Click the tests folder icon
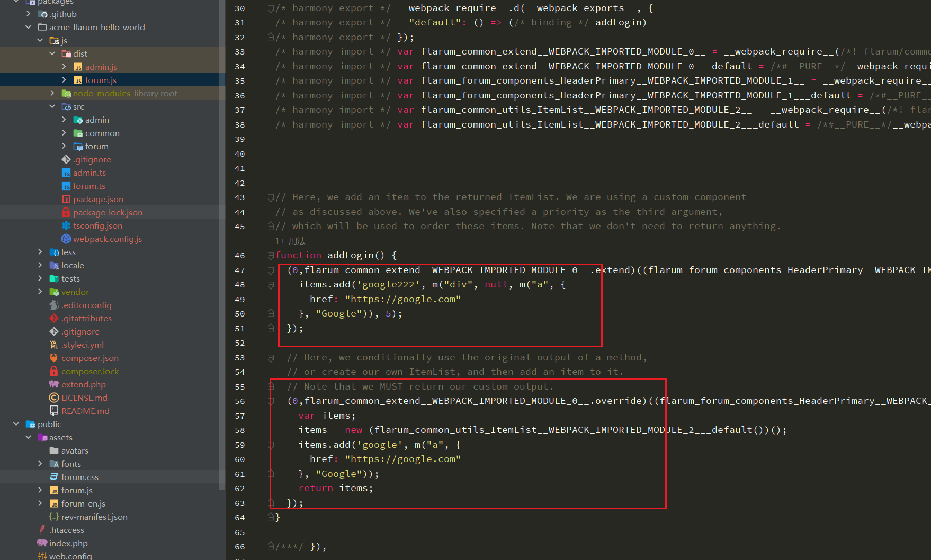 coord(54,278)
